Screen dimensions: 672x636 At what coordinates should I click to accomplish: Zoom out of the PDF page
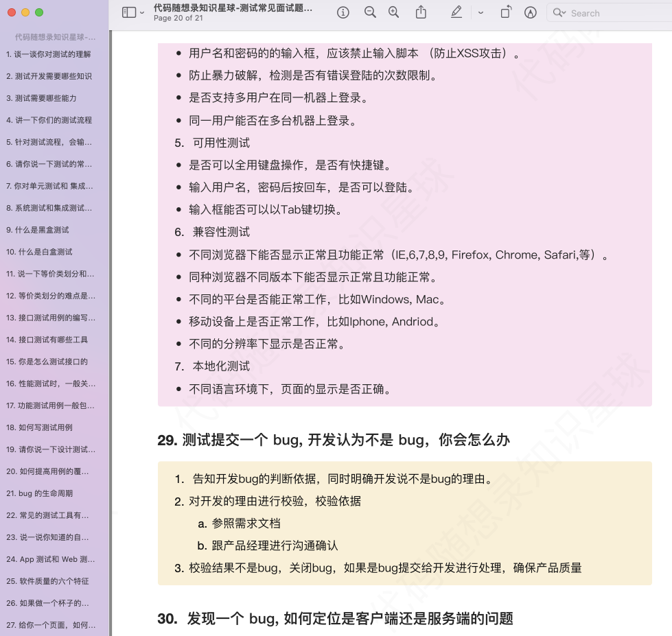tap(370, 12)
